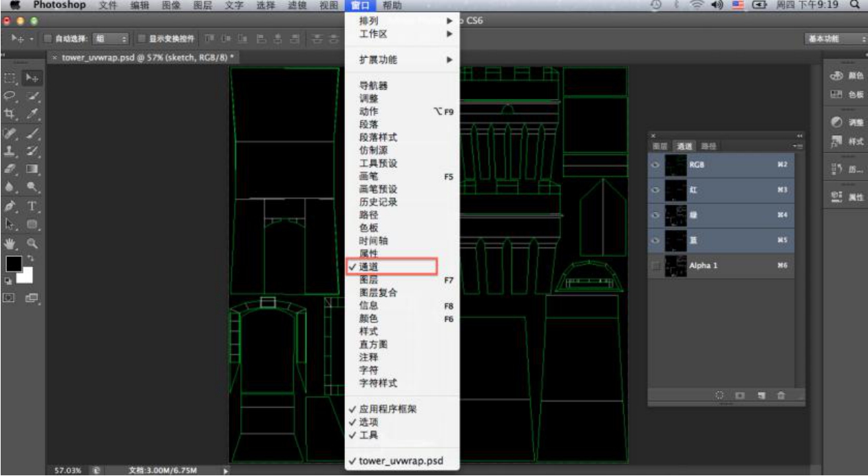The width and height of the screenshot is (868, 476).
Task: Select the Eyedropper tool
Action: coord(32,112)
